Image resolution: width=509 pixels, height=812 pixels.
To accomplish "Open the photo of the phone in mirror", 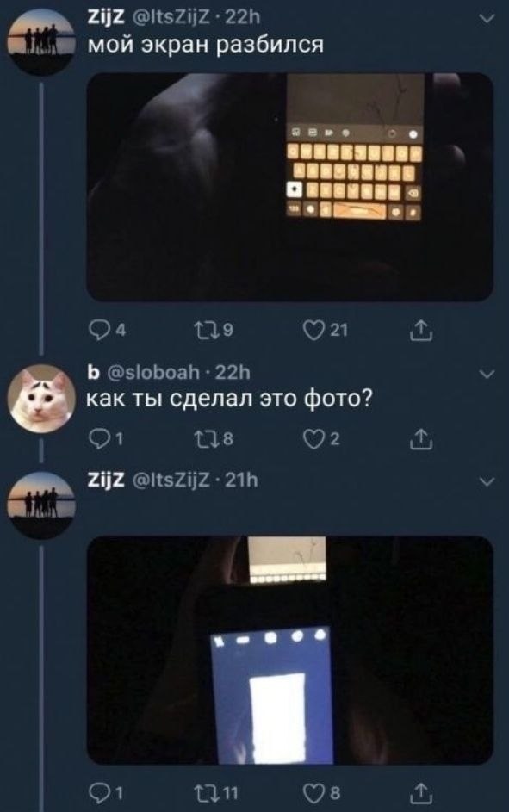I will click(x=289, y=650).
